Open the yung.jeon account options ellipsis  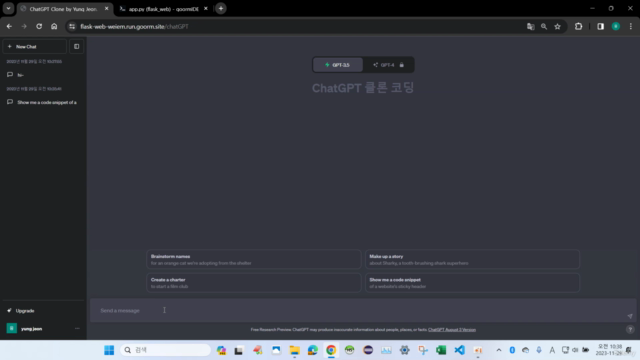click(77, 329)
